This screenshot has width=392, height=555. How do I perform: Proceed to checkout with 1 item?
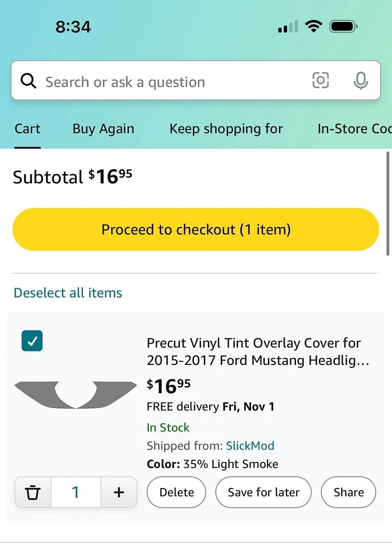(x=196, y=229)
